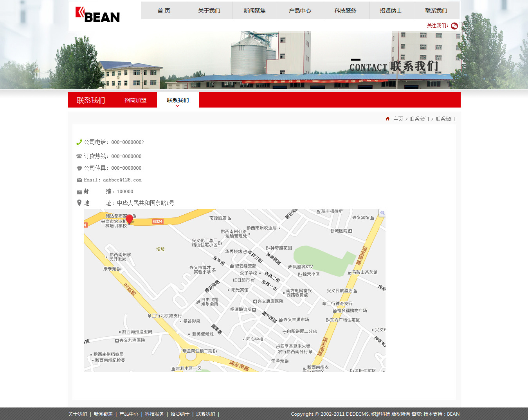Viewport: 528px width, 420px height.
Task: Click the home icon in breadcrumb
Action: coord(387,119)
